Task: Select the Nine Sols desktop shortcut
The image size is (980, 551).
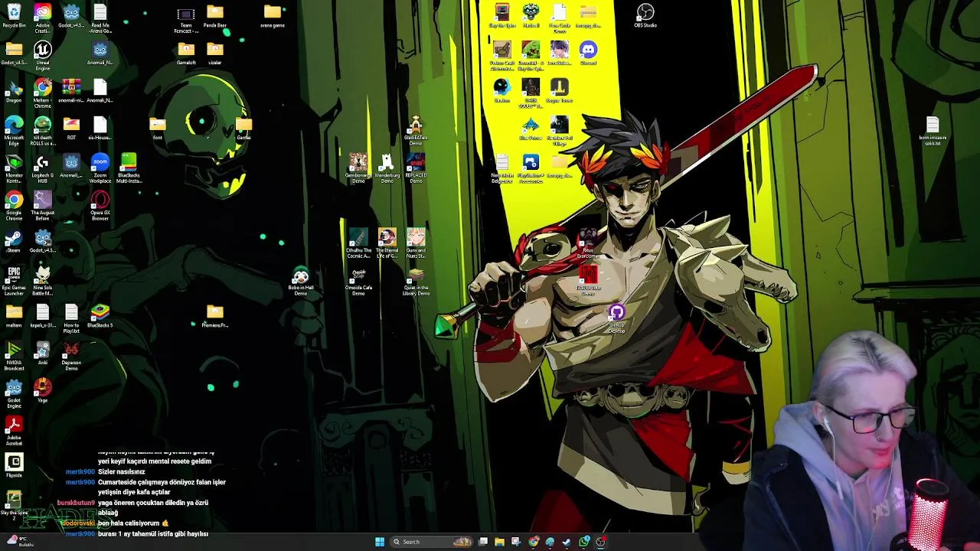Action: tap(42, 280)
